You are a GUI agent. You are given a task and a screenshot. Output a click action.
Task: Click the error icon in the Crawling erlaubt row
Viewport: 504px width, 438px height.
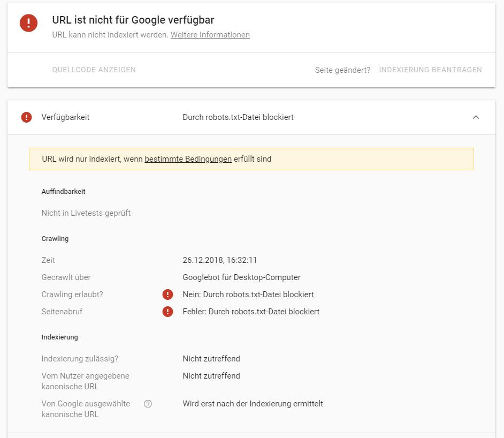[x=167, y=294]
